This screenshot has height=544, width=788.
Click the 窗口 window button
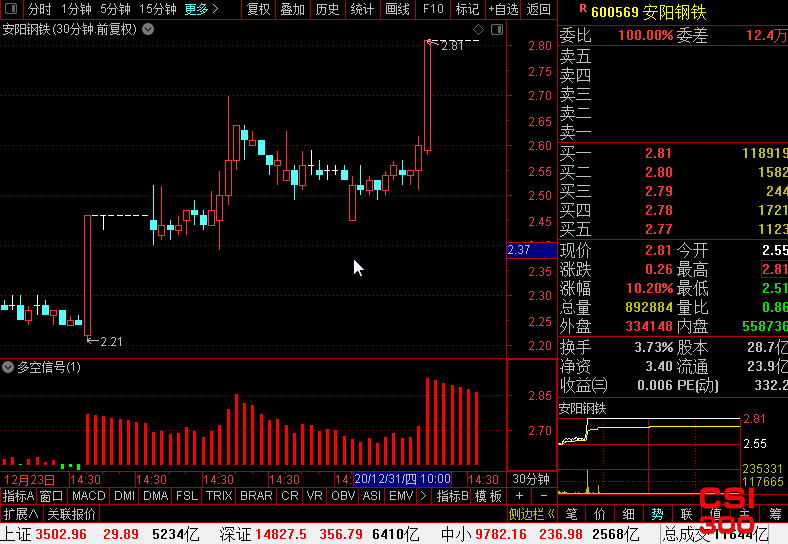[x=51, y=496]
